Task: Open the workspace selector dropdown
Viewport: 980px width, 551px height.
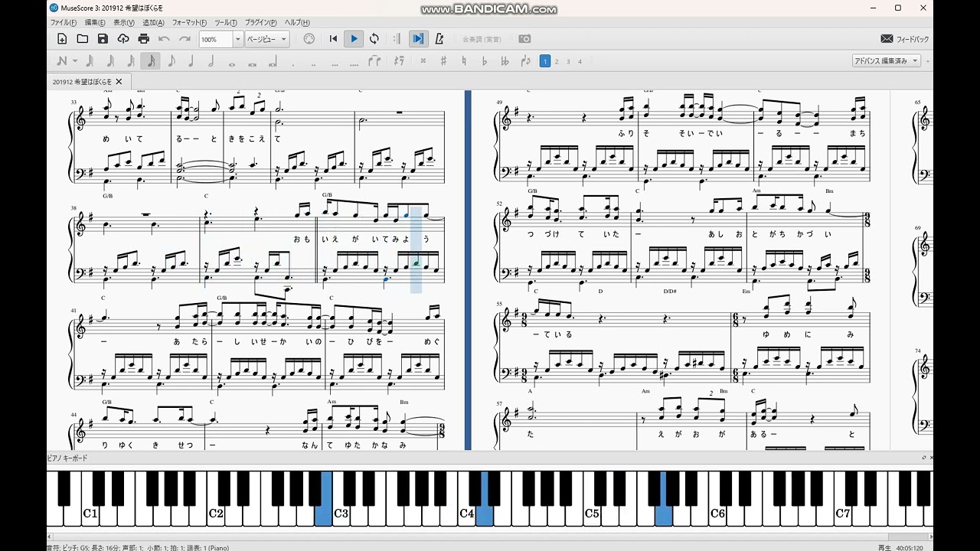Action: pyautogui.click(x=886, y=60)
